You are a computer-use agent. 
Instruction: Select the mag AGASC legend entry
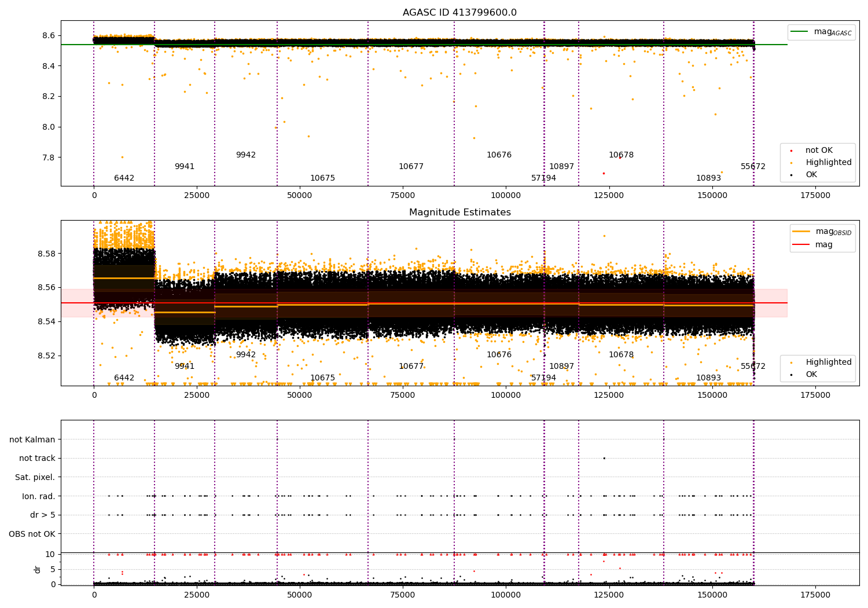[x=822, y=32]
